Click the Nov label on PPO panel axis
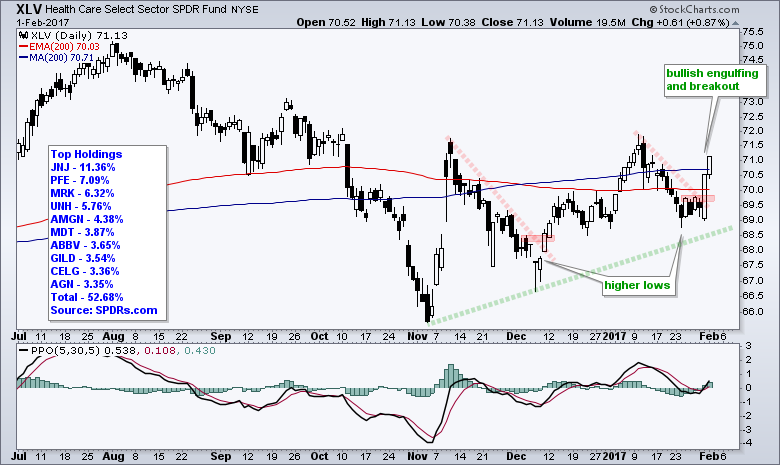The width and height of the screenshot is (780, 465). point(417,456)
